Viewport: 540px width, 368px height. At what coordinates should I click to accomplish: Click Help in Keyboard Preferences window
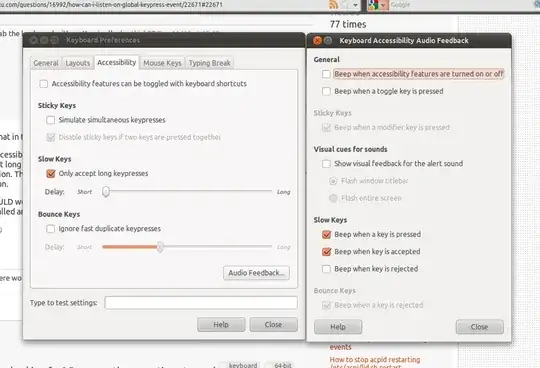tap(221, 324)
